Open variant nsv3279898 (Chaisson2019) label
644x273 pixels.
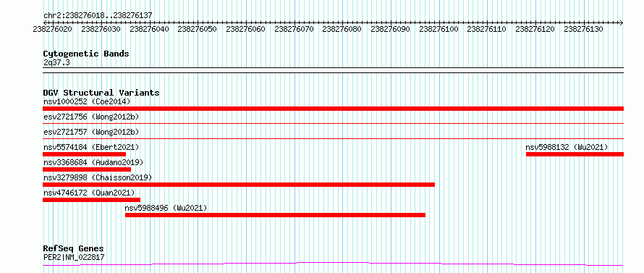98,177
